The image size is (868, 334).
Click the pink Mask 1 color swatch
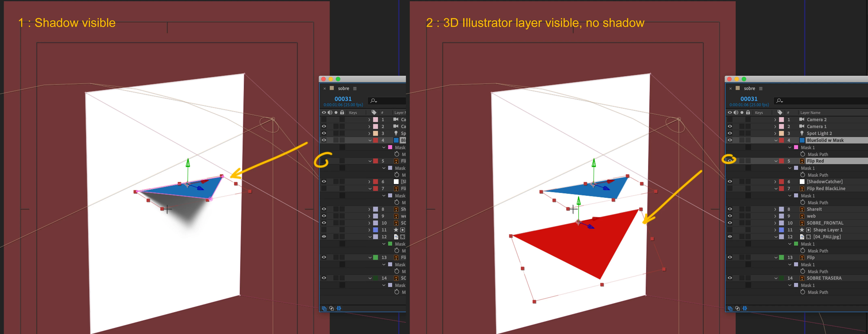point(796,147)
